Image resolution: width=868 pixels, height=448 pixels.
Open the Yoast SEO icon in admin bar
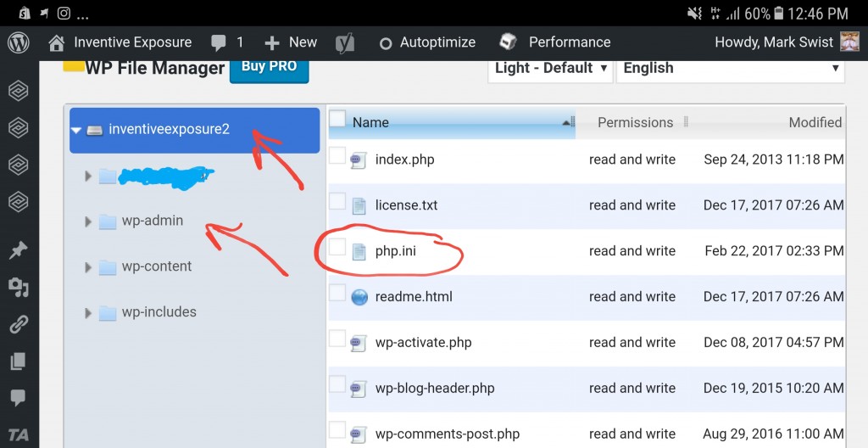pos(345,42)
